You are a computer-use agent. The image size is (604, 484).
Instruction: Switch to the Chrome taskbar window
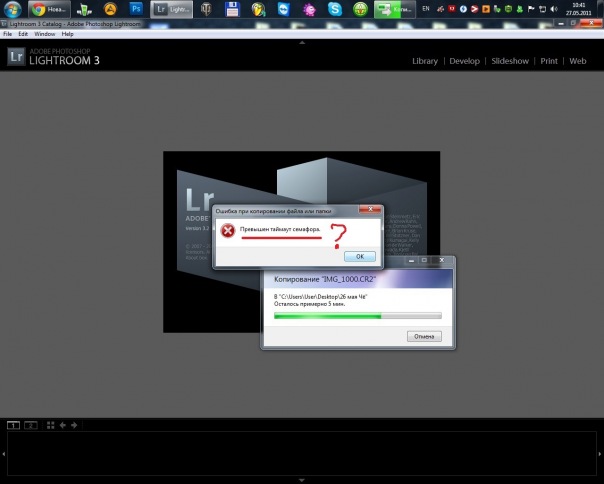click(x=49, y=9)
